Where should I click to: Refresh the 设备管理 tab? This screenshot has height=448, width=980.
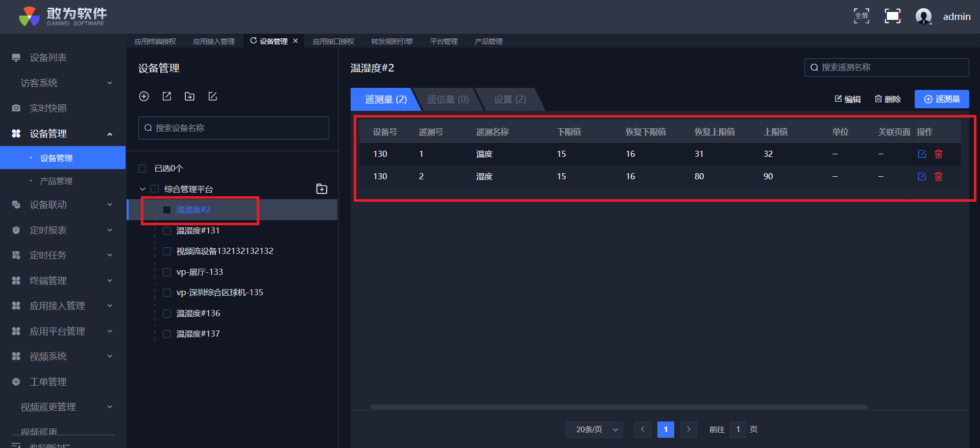coord(253,41)
